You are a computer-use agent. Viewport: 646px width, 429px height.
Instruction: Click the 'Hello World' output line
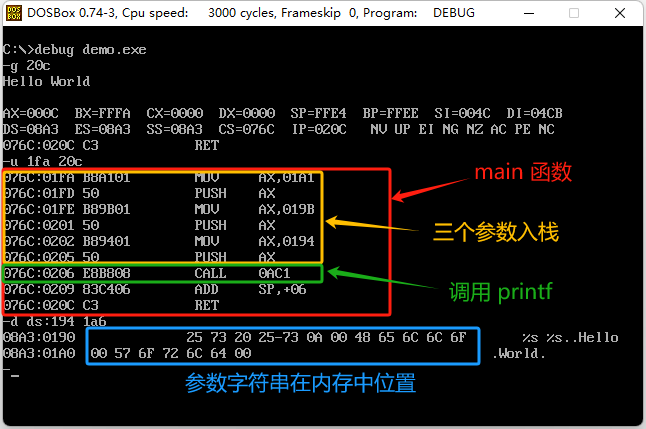click(x=47, y=82)
